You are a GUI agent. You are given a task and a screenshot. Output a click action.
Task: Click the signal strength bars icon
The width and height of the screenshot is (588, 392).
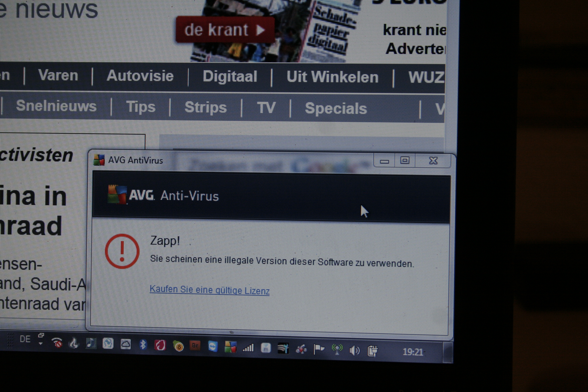click(x=248, y=348)
